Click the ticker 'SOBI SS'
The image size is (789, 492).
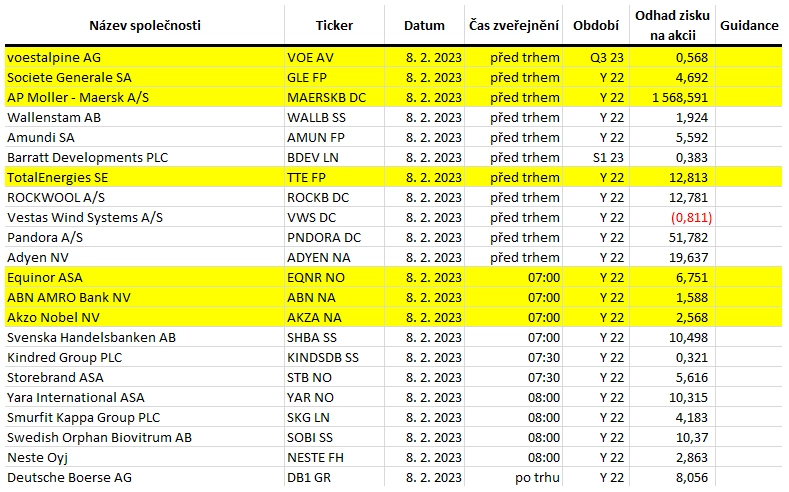coord(310,438)
